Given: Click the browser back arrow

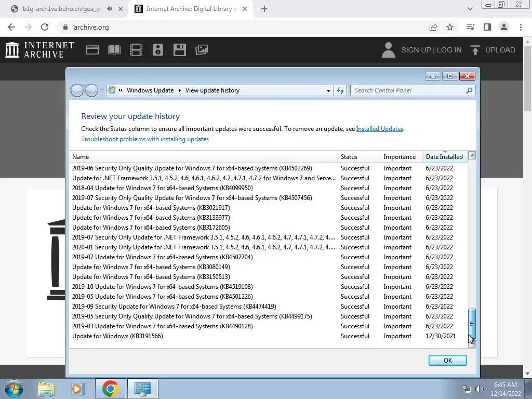Looking at the screenshot, I should (11, 27).
